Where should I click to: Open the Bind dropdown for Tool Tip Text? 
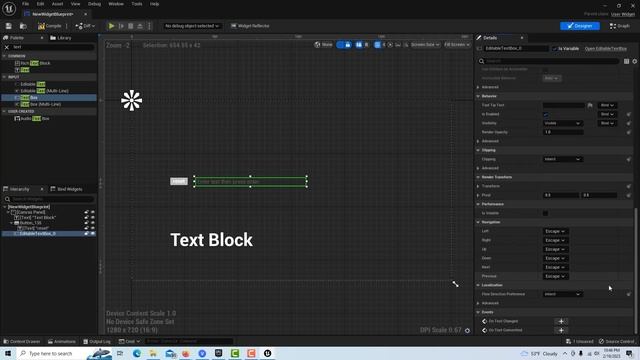pyautogui.click(x=607, y=105)
